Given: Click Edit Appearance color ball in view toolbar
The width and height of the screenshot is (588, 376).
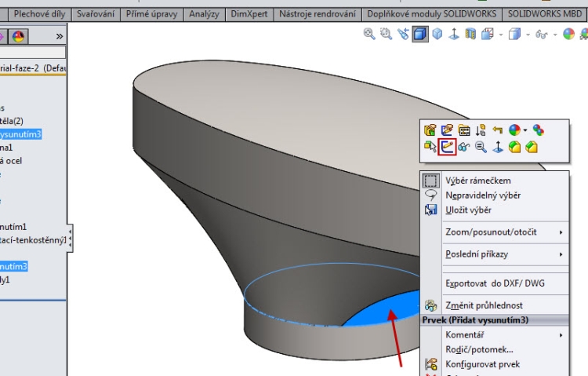Looking at the screenshot, I should [568, 35].
